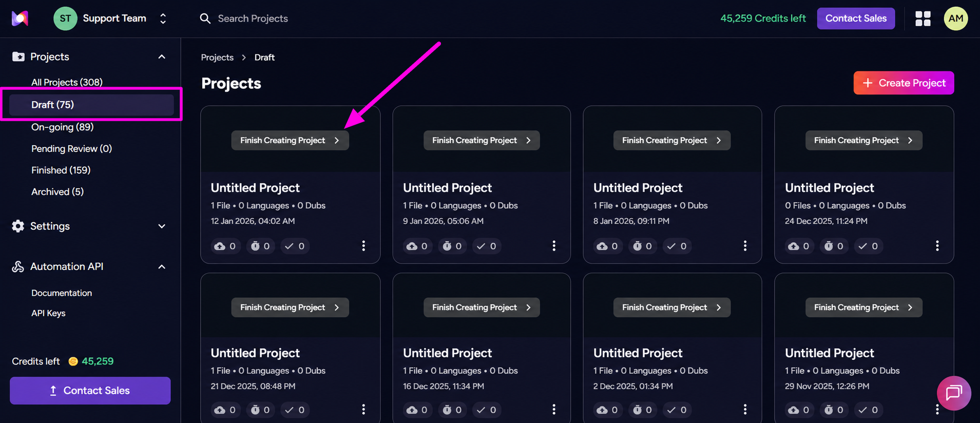The width and height of the screenshot is (980, 423).
Task: Click Contact Sales in the top bar
Action: 856,18
